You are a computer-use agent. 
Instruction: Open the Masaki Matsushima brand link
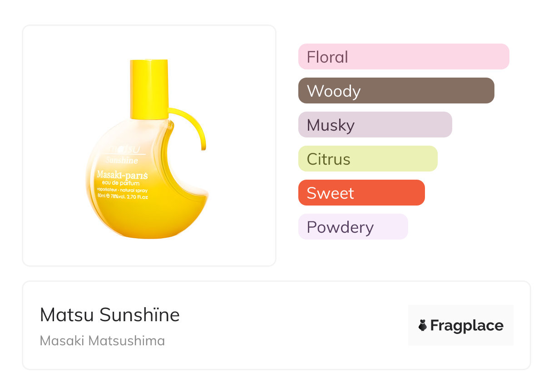102,341
